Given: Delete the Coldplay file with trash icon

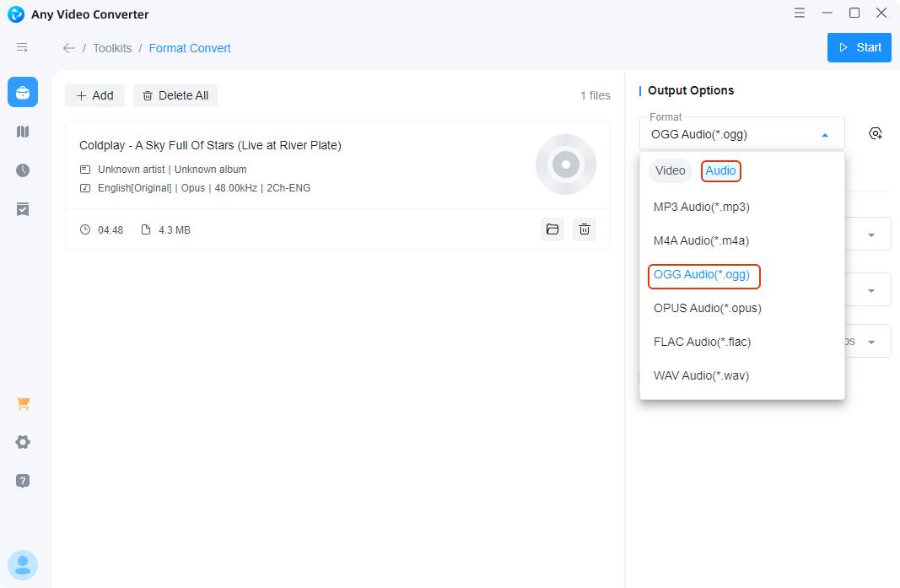Looking at the screenshot, I should point(585,229).
